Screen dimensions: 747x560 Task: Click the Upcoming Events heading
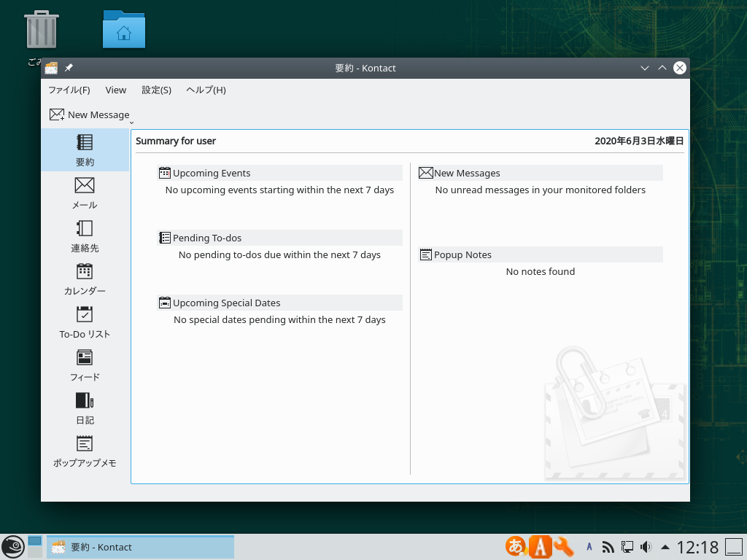[x=212, y=173]
